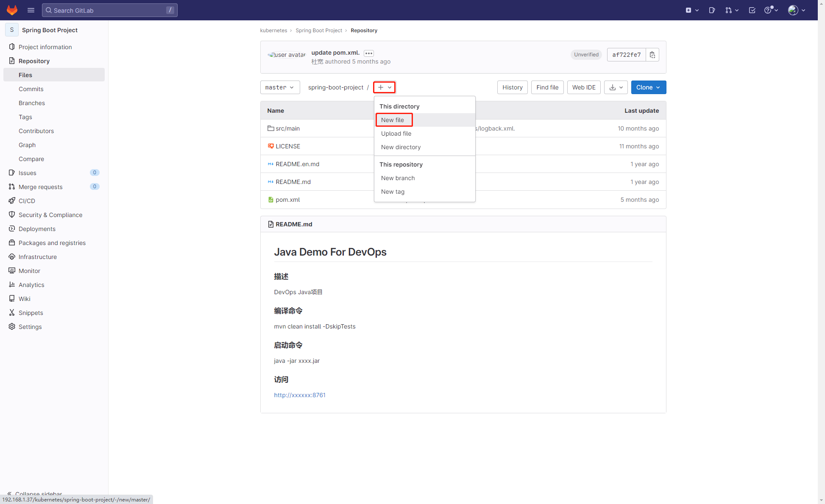Click the Spring Boot Project title in the sidebar

click(50, 30)
